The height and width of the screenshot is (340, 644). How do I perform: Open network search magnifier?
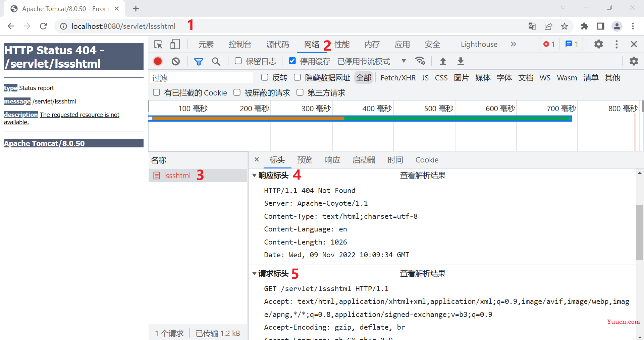pyautogui.click(x=216, y=61)
